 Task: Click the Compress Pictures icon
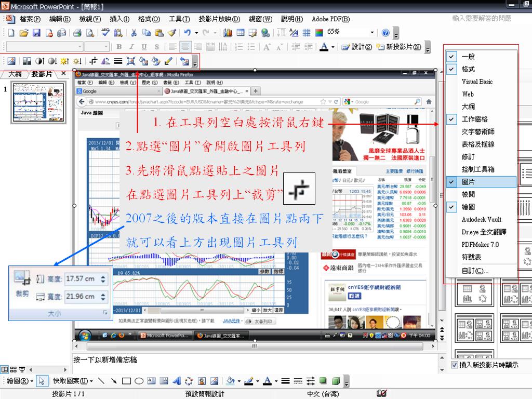point(131,61)
